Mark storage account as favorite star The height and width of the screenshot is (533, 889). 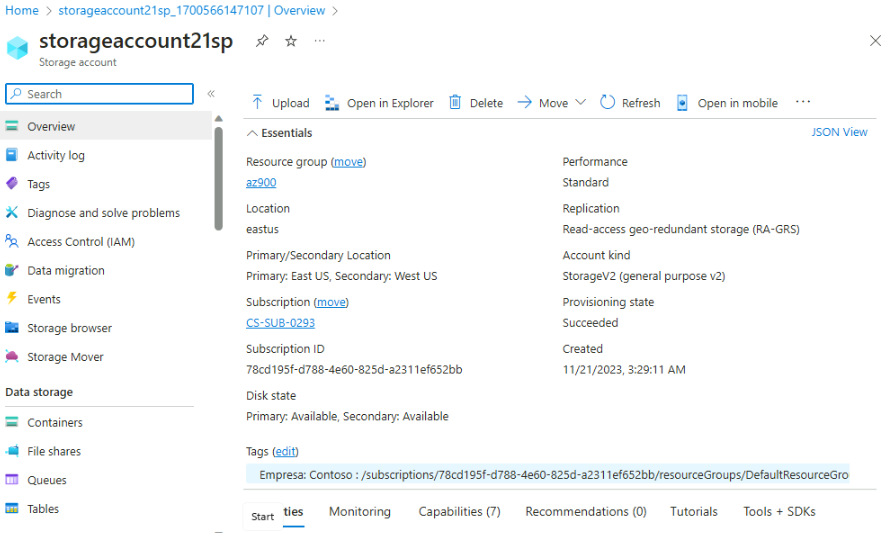pyautogui.click(x=291, y=41)
